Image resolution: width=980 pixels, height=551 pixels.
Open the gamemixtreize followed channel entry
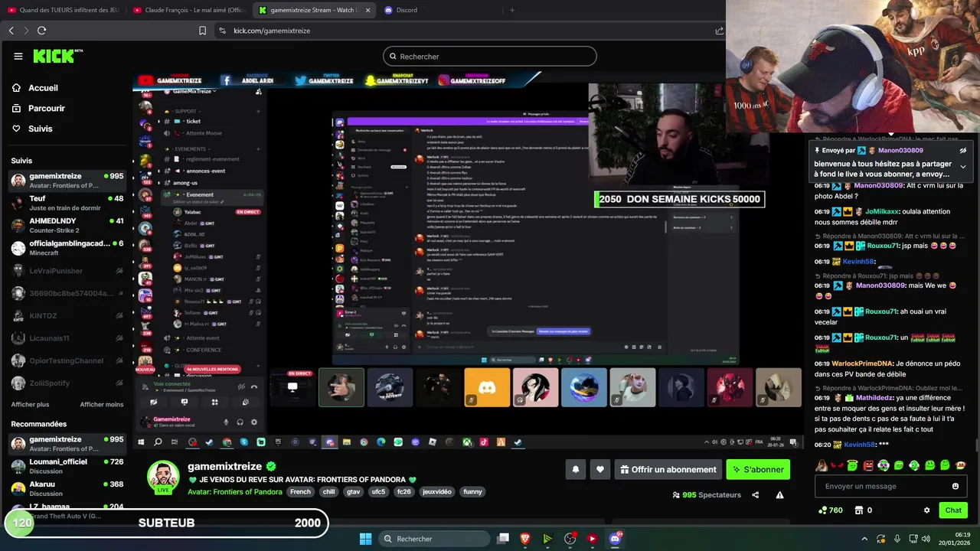pyautogui.click(x=67, y=181)
